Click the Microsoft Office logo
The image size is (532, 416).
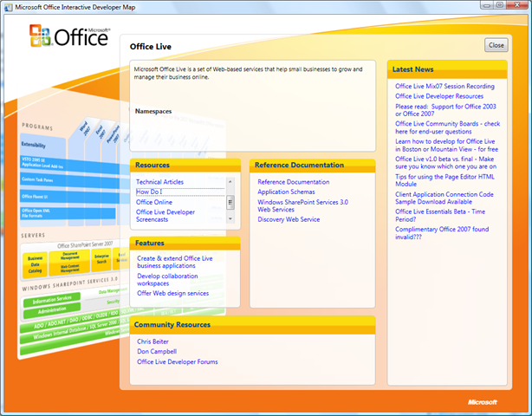click(69, 36)
